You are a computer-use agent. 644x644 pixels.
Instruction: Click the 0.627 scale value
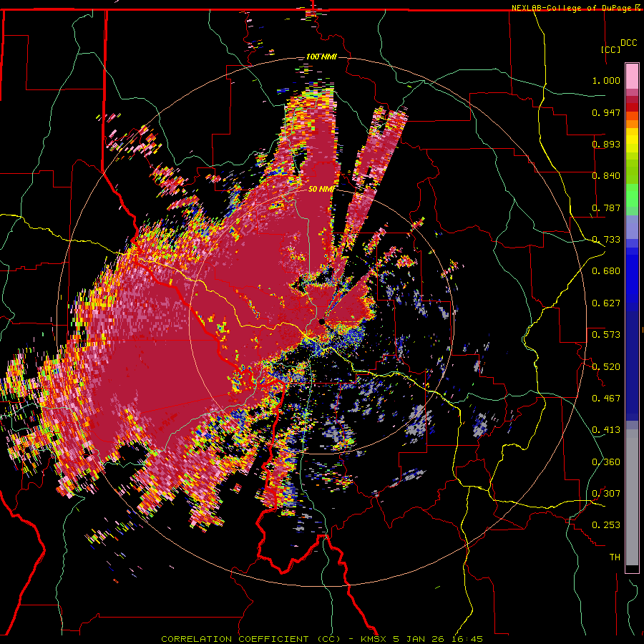point(606,303)
